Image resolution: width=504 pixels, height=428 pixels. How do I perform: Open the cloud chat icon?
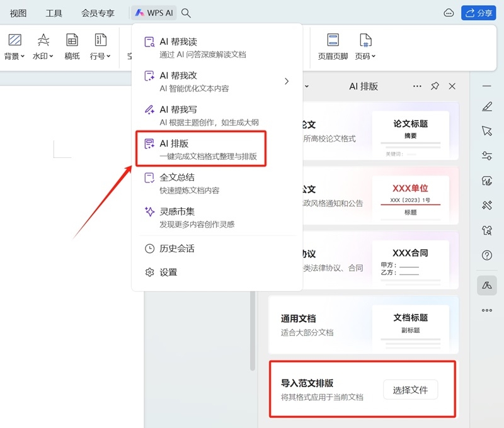tap(449, 13)
